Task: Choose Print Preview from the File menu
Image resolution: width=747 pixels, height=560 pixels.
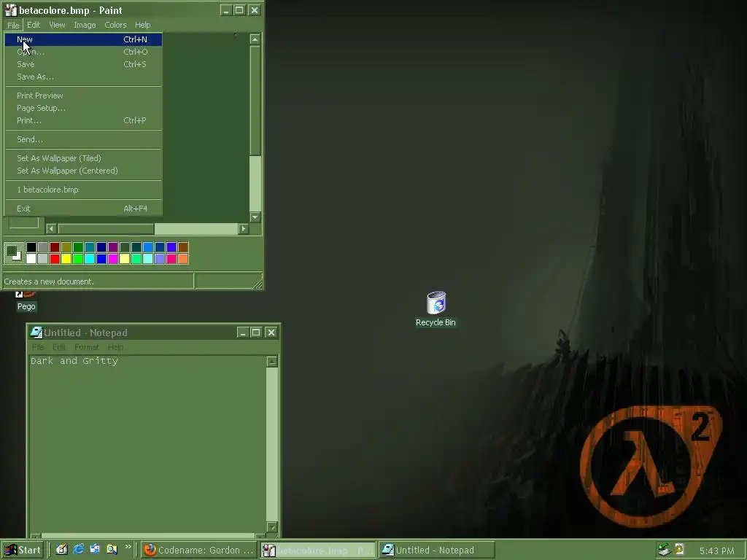Action: click(x=83, y=96)
